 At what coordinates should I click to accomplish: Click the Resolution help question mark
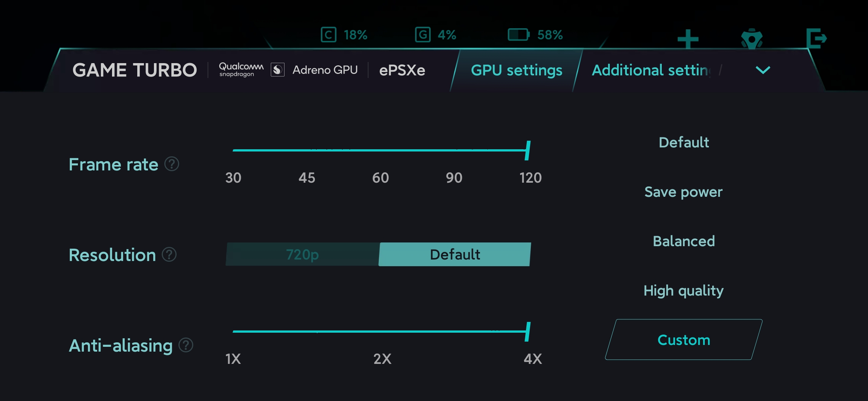(170, 255)
